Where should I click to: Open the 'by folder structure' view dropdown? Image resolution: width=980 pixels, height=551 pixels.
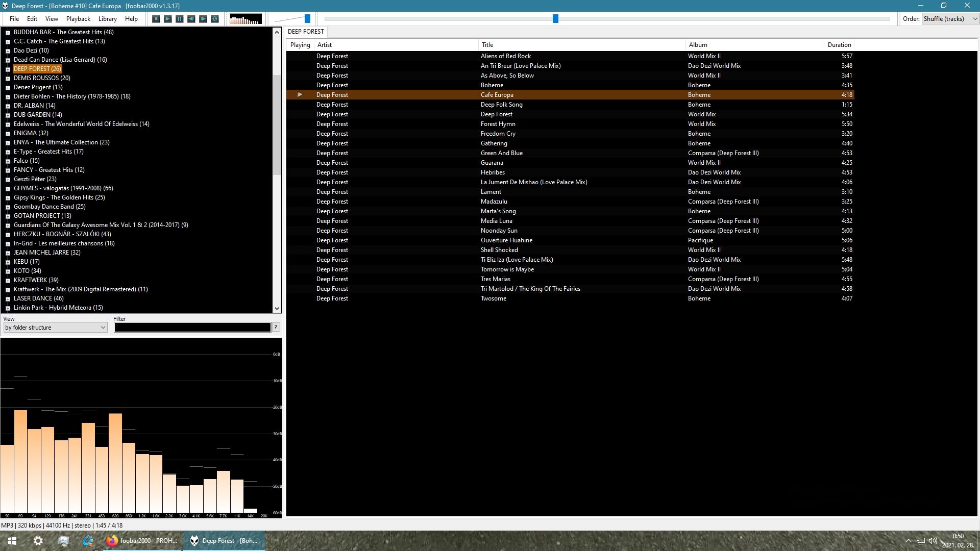coord(55,328)
